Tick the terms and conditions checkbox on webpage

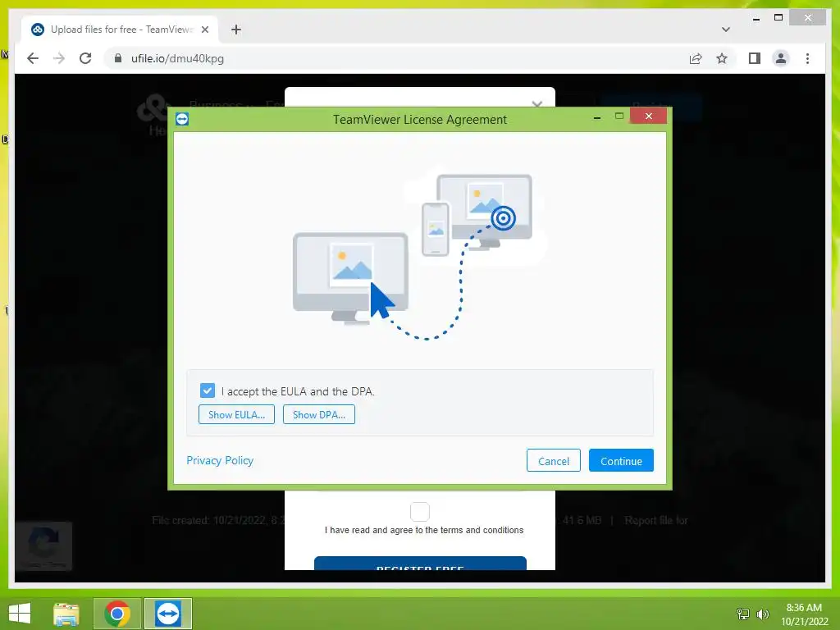pyautogui.click(x=420, y=512)
